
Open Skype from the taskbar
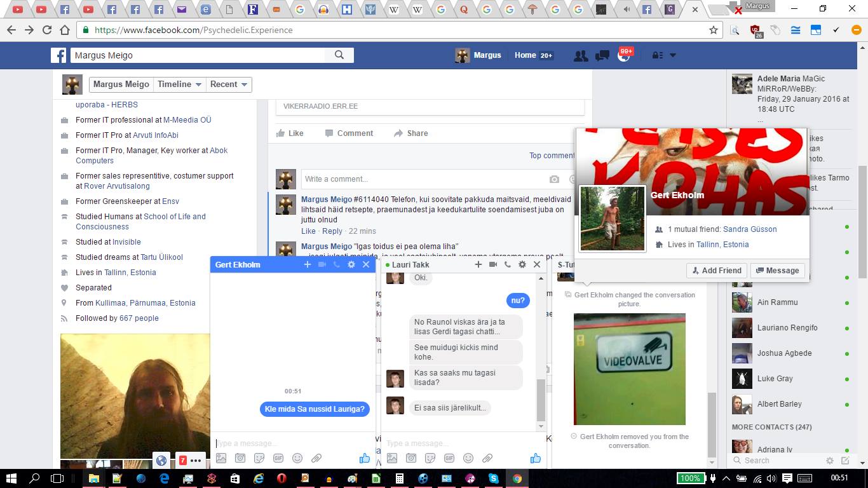point(494,478)
